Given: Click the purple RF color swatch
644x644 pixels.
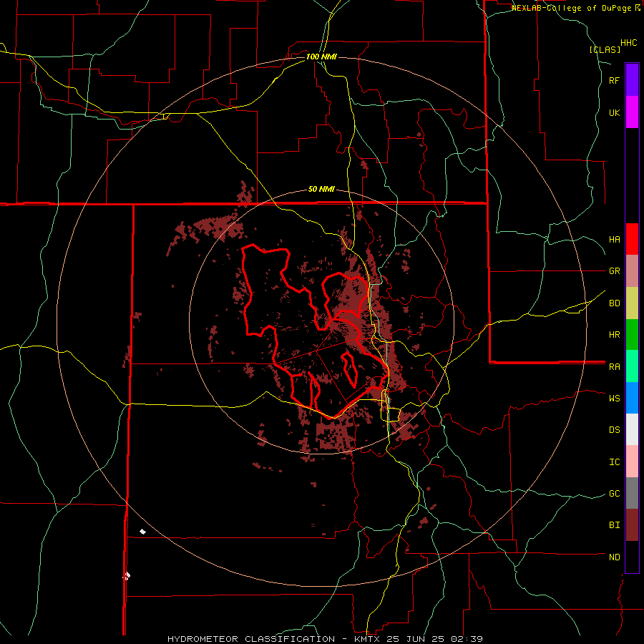Looking at the screenshot, I should pos(632,80).
